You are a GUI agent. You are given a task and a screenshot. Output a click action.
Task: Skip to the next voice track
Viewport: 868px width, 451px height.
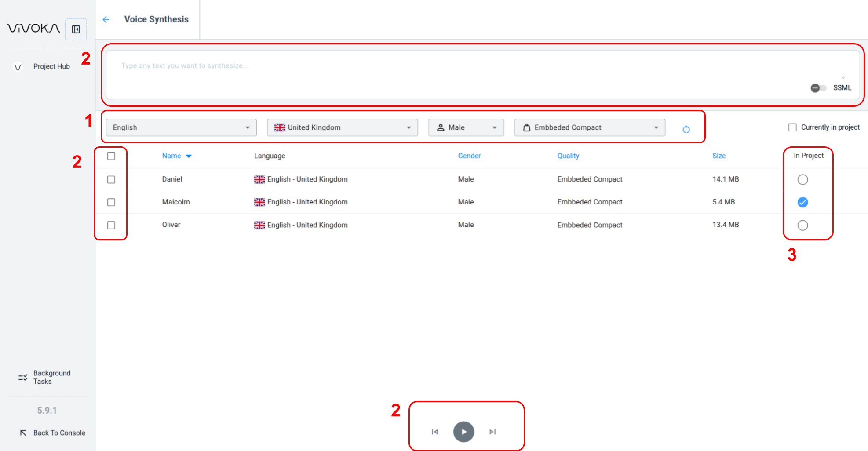492,432
